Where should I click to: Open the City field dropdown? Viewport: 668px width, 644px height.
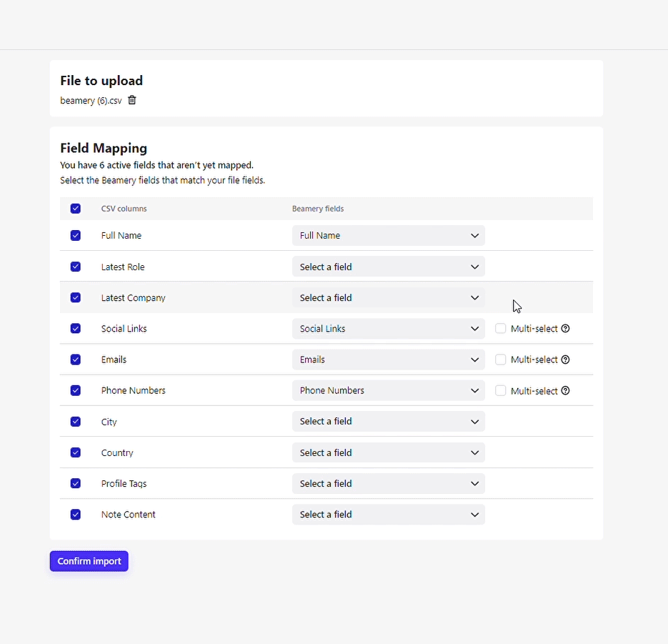coord(388,422)
